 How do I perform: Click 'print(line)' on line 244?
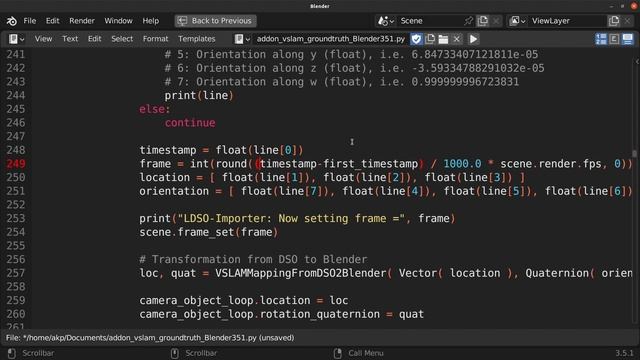click(199, 96)
